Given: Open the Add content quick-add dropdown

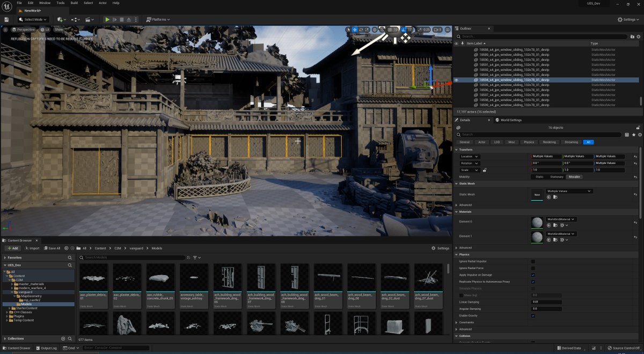Looking at the screenshot, I should 61,19.
